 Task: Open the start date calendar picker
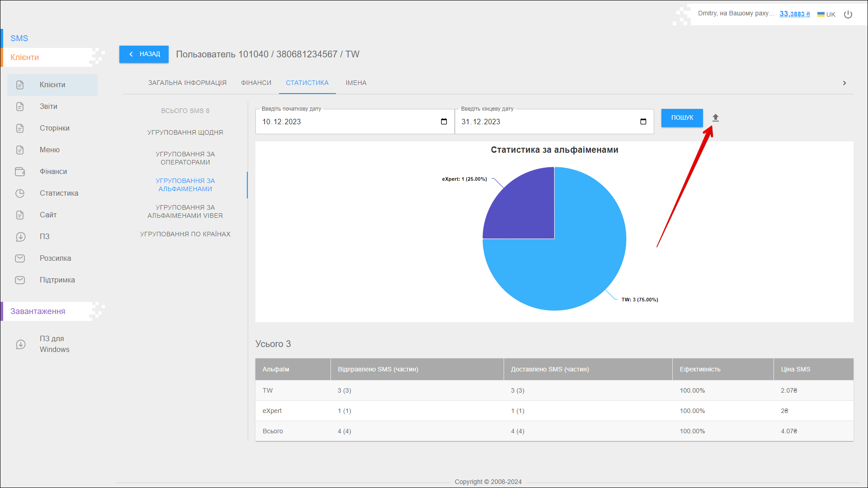coord(443,122)
